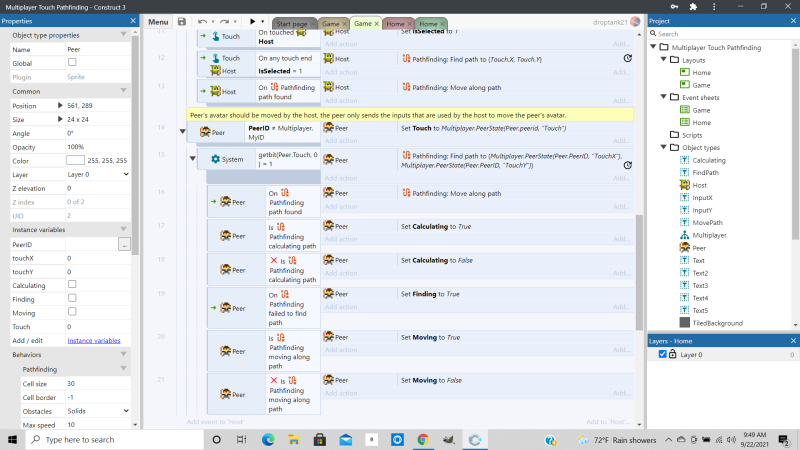Open the Layer dropdown in Properties
This screenshot has width=800, height=450.
coord(98,174)
